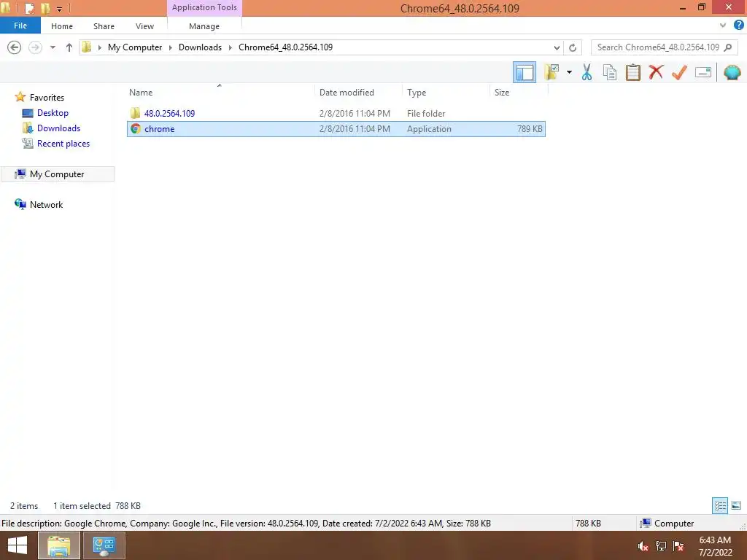Refresh the current folder
The width and height of the screenshot is (747, 560).
pyautogui.click(x=573, y=47)
